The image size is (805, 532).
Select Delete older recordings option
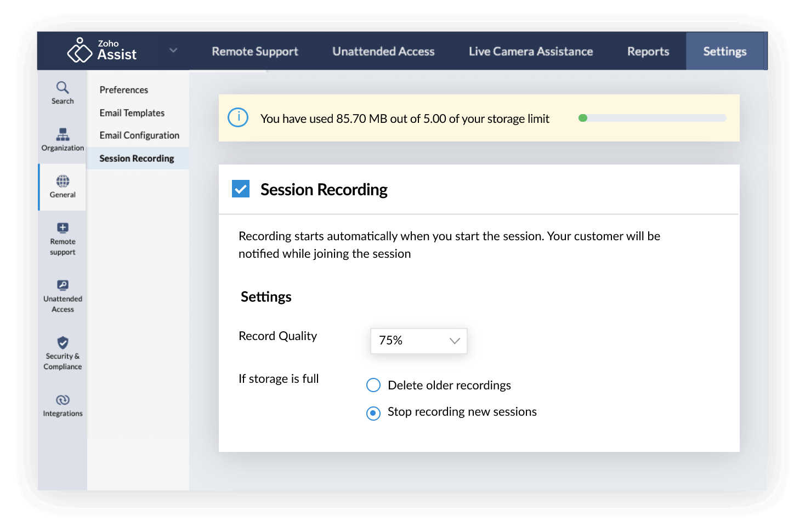[x=373, y=385]
